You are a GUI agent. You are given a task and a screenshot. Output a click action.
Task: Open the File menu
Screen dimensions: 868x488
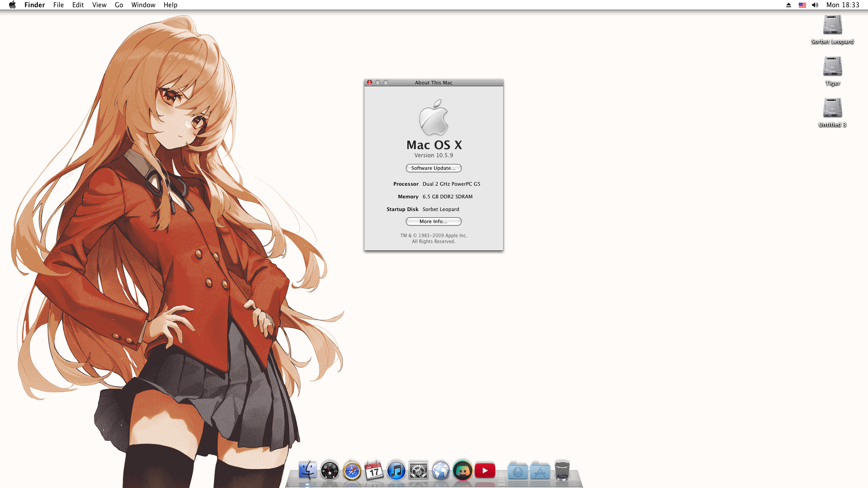pos(58,5)
